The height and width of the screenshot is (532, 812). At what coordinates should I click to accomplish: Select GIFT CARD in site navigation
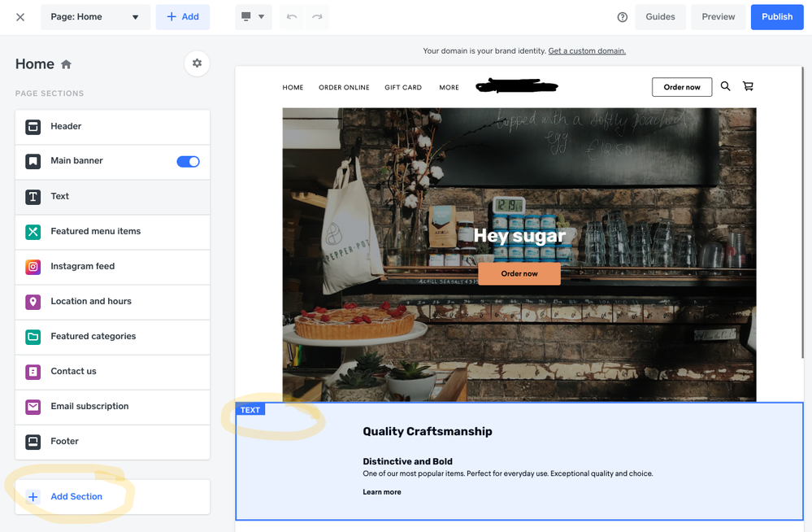click(x=403, y=88)
